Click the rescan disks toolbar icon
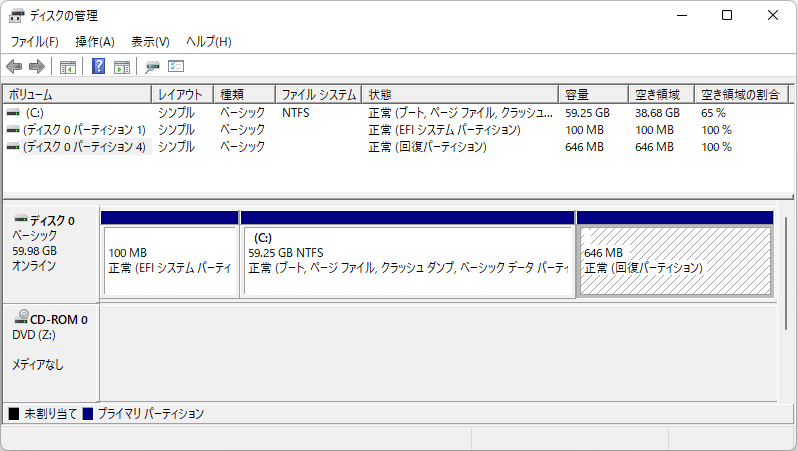Screen dimensions: 798x451 coord(152,67)
